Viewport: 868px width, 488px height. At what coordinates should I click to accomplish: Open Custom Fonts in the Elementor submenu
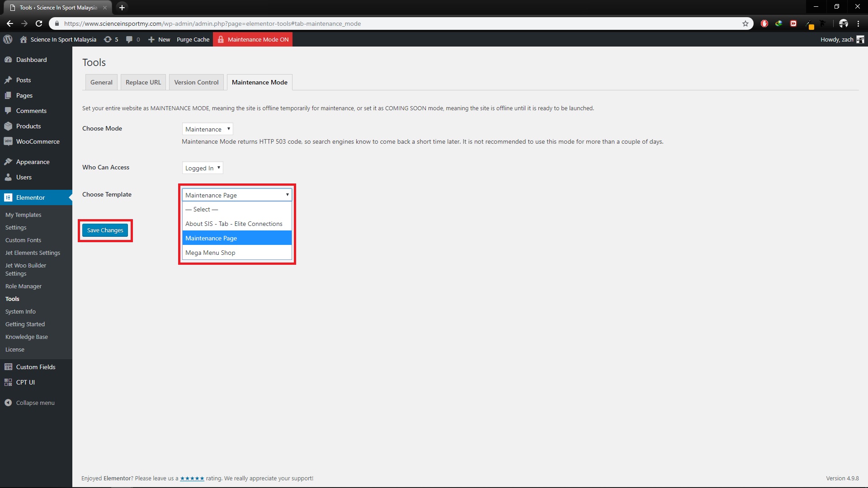pos(23,240)
